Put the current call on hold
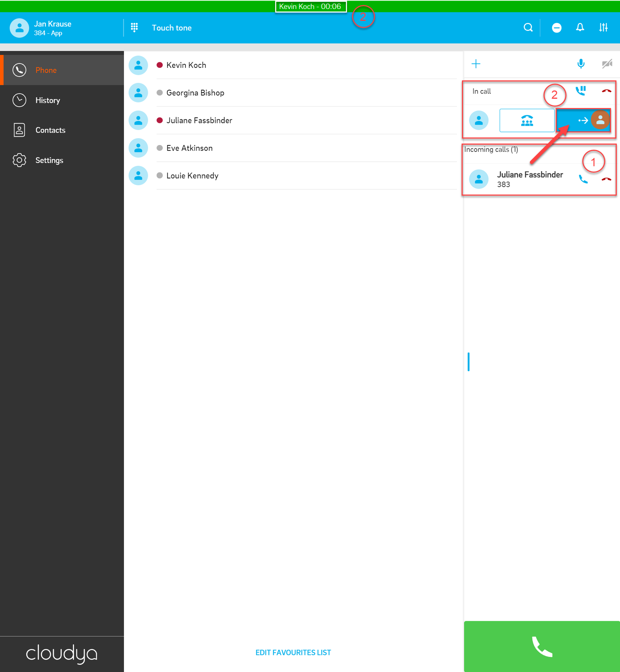The width and height of the screenshot is (620, 672). click(581, 90)
